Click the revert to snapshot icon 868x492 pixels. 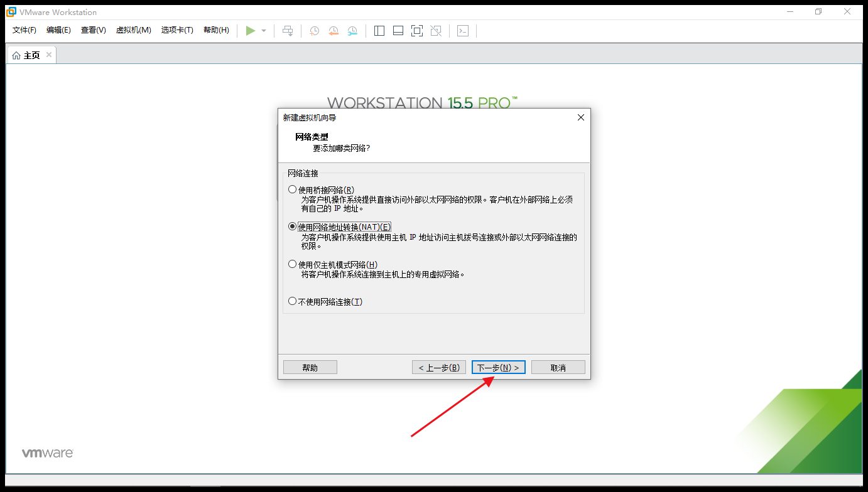click(x=334, y=31)
